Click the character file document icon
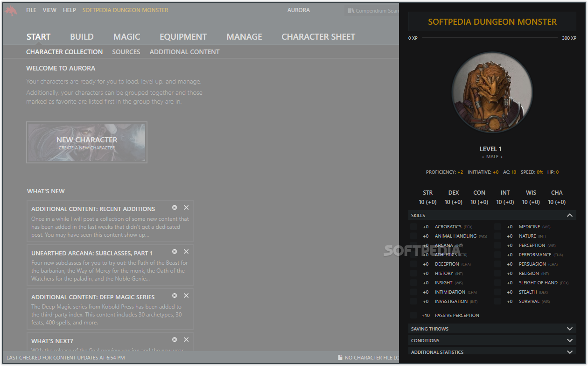Viewport: 588px width, 366px height. [x=340, y=358]
